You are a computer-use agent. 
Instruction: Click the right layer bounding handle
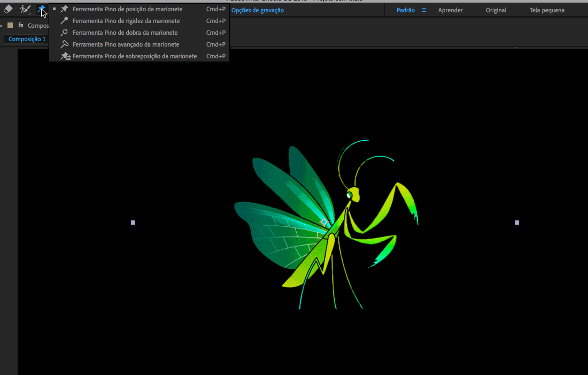click(517, 223)
